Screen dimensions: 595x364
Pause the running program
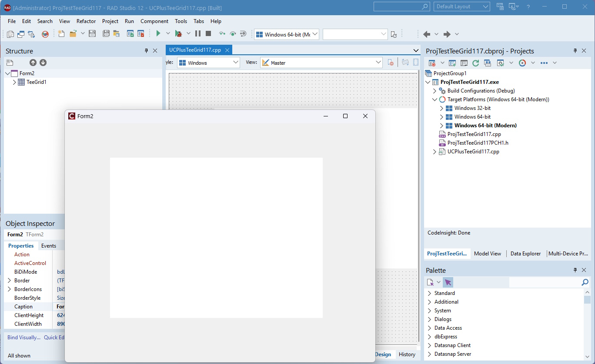point(198,33)
